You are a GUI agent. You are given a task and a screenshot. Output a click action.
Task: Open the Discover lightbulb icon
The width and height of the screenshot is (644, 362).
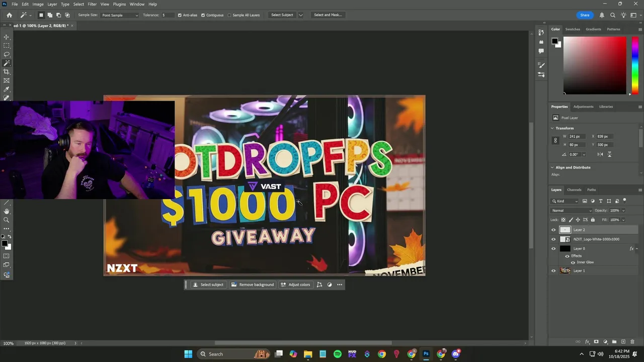pyautogui.click(x=624, y=15)
